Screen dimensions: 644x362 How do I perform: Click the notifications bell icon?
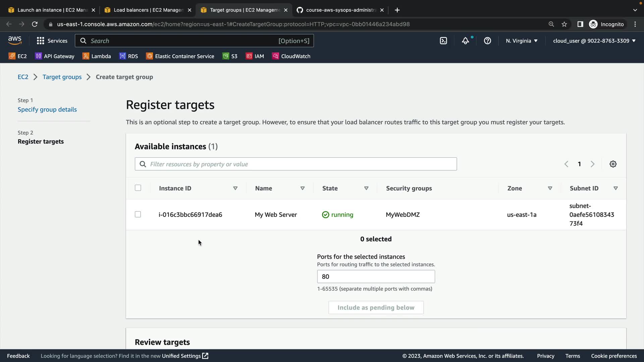465,41
